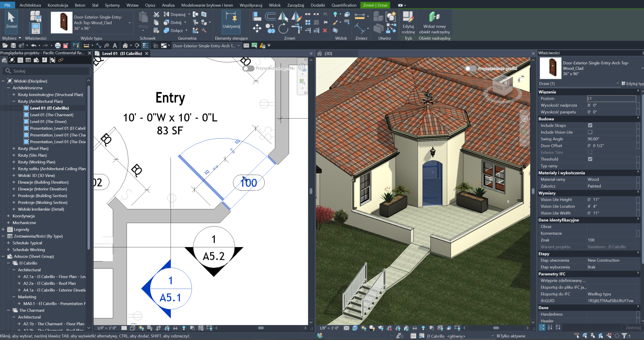Expand Koordynacja tree node
The height and width of the screenshot is (340, 644).
pyautogui.click(x=8, y=216)
